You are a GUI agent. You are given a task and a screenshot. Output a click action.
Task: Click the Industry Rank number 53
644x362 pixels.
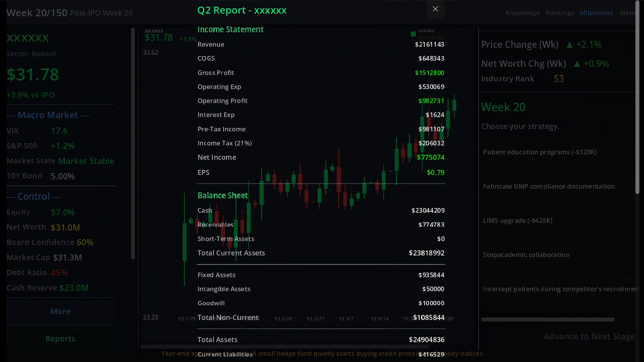(559, 79)
